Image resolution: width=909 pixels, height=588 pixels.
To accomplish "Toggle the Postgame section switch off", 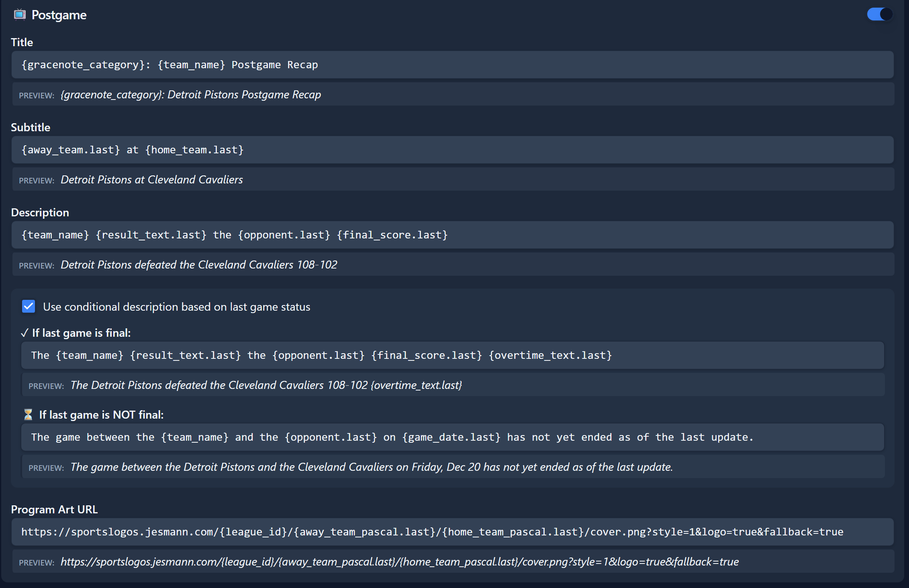I will (879, 14).
